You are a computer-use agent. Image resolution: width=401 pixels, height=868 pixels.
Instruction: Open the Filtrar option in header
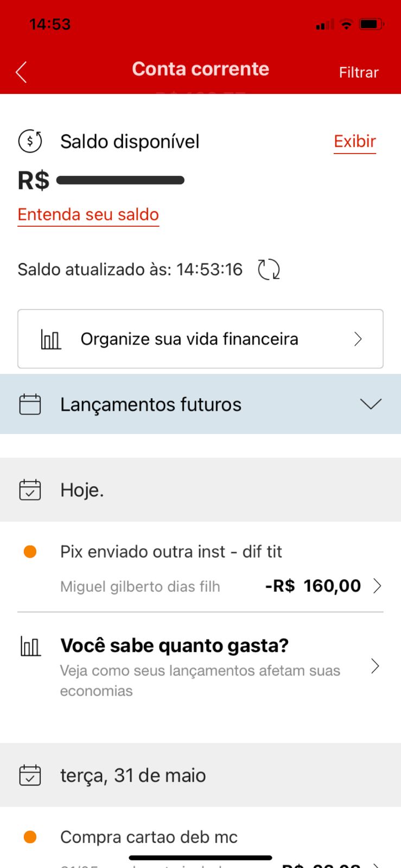(x=358, y=72)
